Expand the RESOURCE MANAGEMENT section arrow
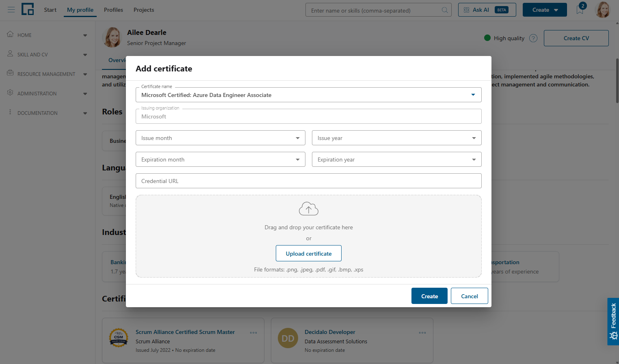The image size is (619, 364). pyautogui.click(x=85, y=74)
